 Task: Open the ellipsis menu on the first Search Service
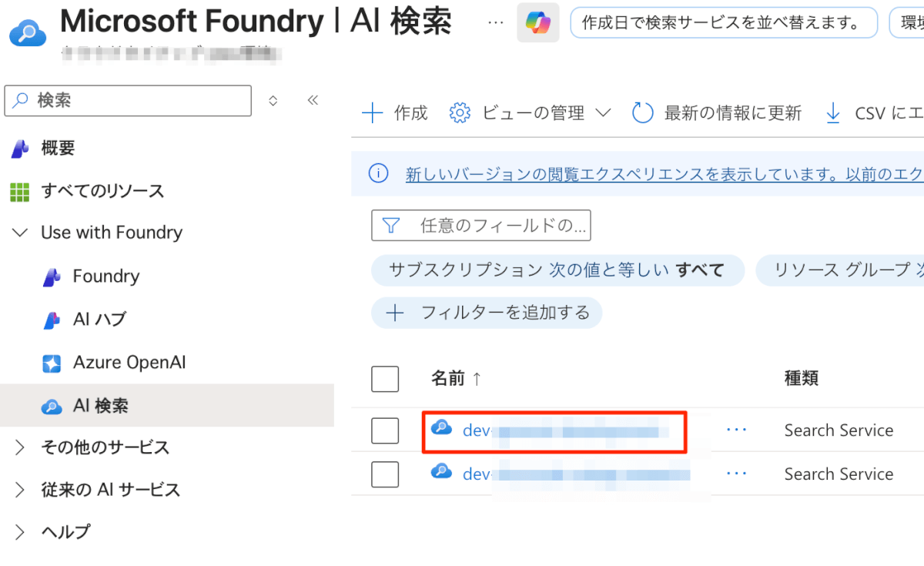point(737,430)
